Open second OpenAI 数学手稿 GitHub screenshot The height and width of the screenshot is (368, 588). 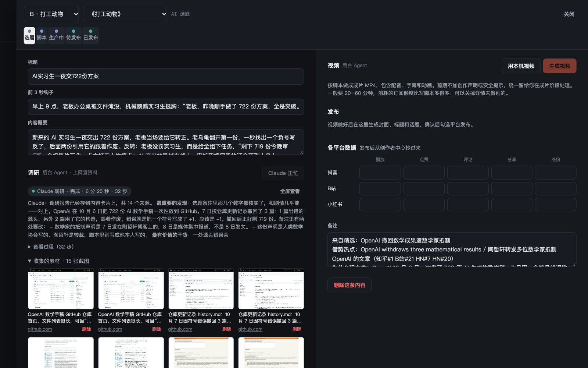(x=131, y=289)
